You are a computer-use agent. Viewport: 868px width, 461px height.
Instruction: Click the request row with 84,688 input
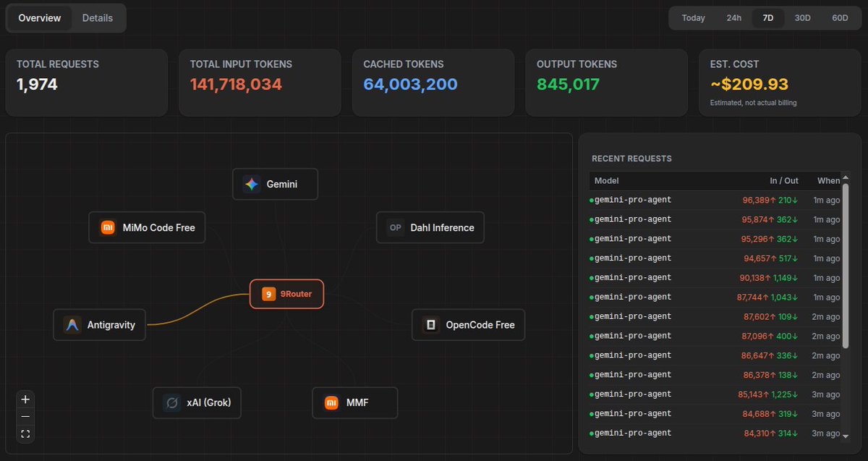715,414
